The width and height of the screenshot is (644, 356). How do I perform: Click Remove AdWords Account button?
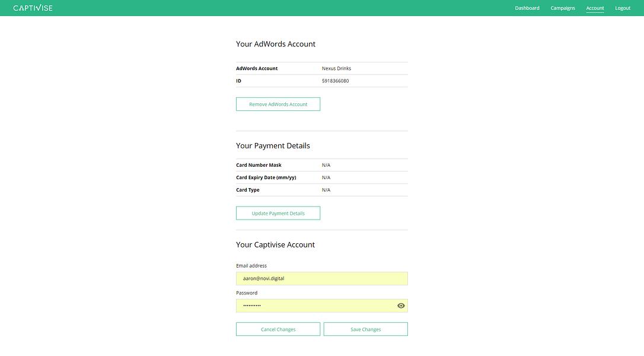tap(278, 104)
